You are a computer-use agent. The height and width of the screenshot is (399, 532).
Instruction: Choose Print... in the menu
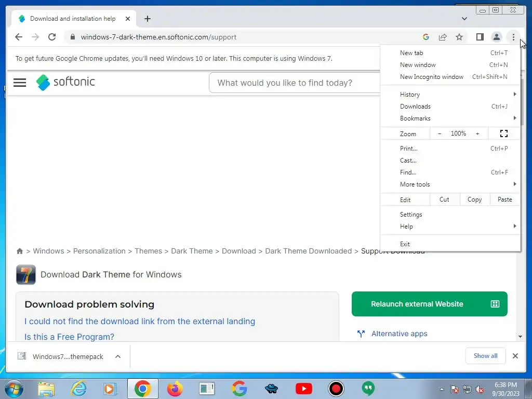click(450, 148)
